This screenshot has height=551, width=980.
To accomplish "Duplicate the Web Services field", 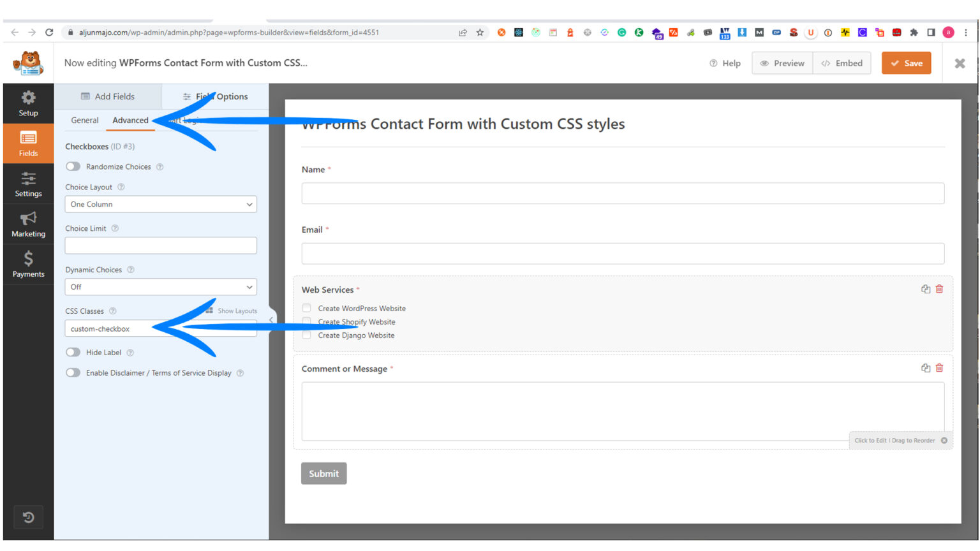I will [925, 289].
